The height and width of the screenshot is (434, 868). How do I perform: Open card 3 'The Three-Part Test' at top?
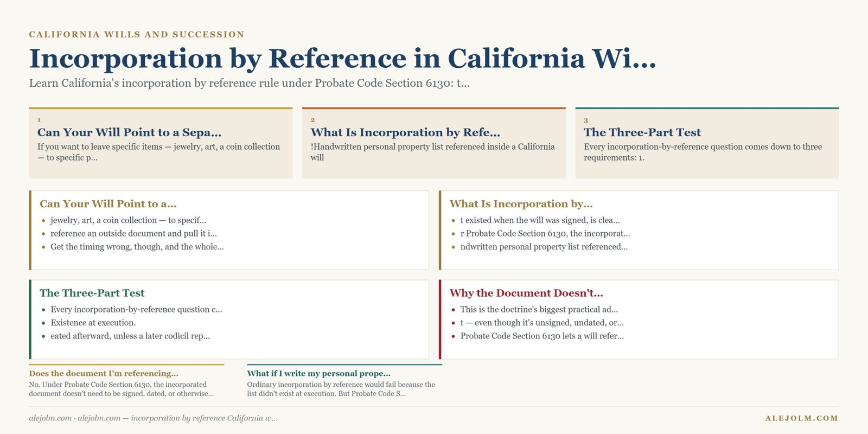(x=707, y=143)
